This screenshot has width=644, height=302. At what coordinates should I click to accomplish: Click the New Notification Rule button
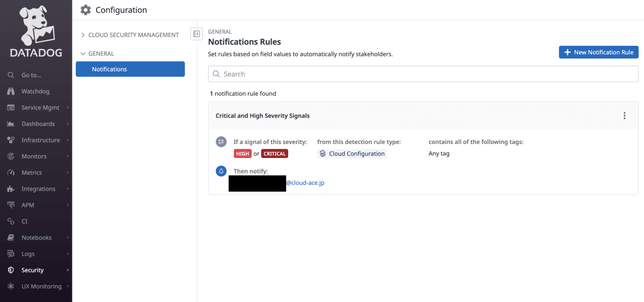[598, 52]
